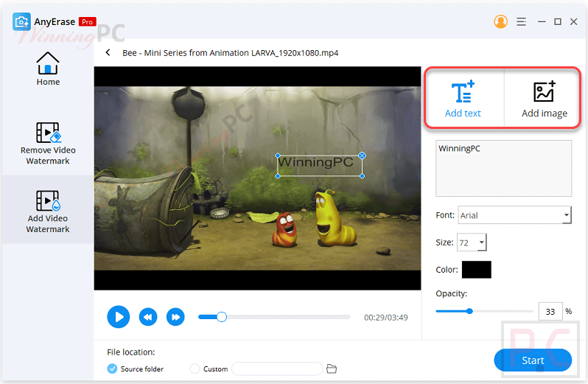Minimize the AnyErase window
Image resolution: width=588 pixels, height=384 pixels.
(542, 22)
